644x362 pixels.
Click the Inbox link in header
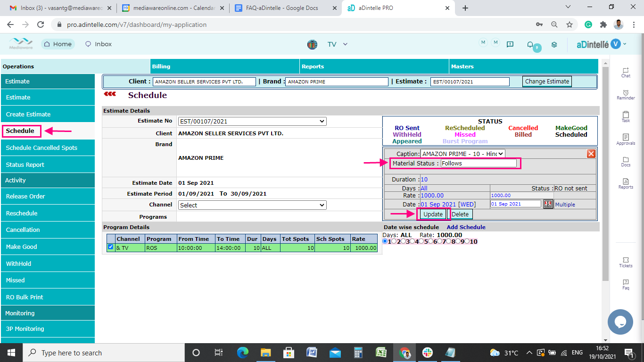click(x=99, y=44)
